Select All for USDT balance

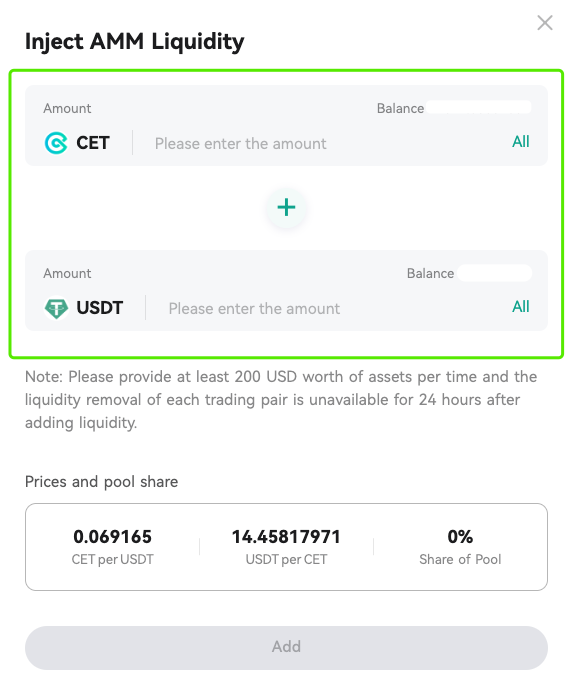(x=520, y=306)
